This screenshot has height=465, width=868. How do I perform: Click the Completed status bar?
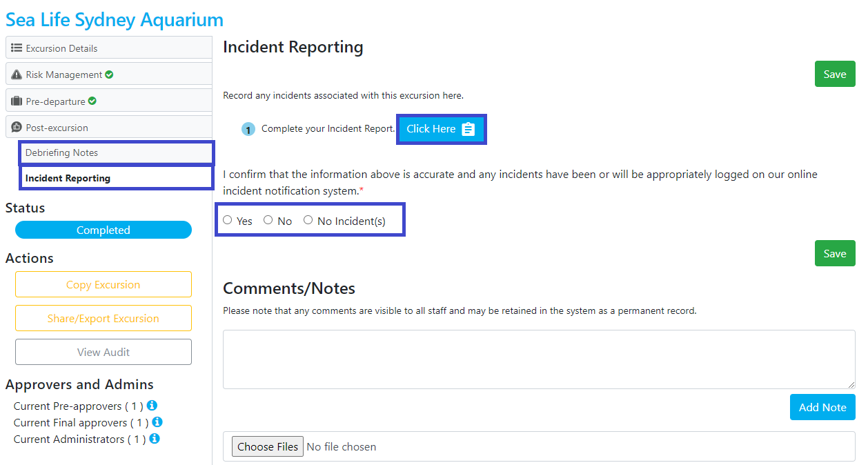pyautogui.click(x=103, y=230)
